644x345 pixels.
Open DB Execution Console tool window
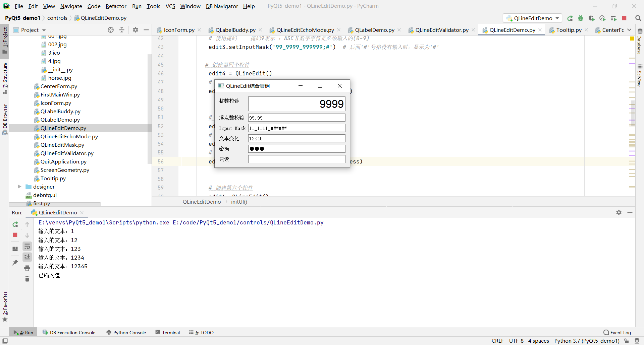click(69, 333)
